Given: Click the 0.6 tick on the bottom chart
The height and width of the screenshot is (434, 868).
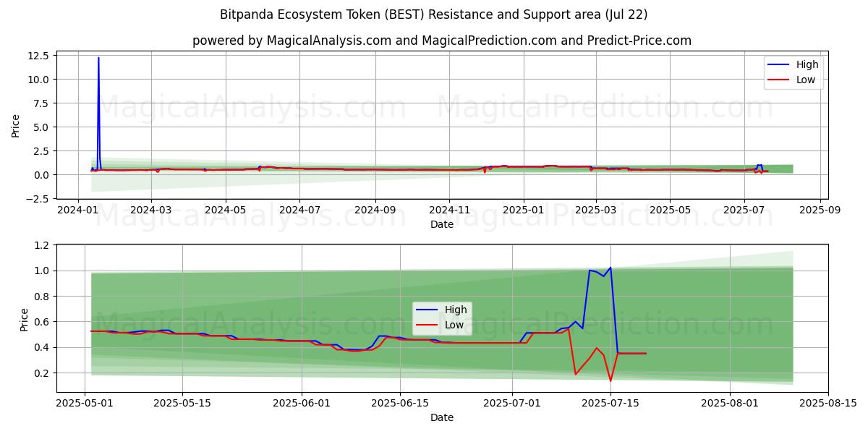Looking at the screenshot, I should (x=41, y=322).
